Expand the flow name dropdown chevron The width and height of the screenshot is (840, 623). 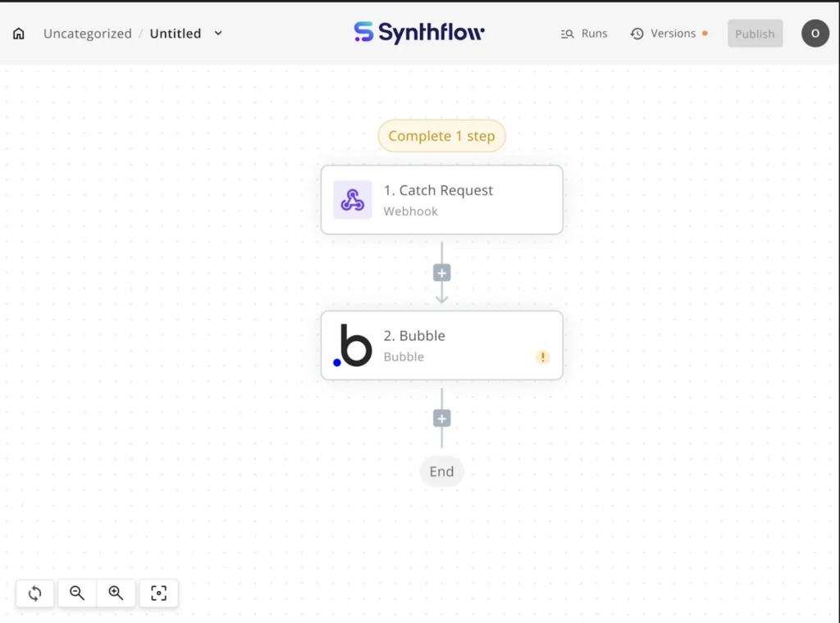click(x=218, y=33)
